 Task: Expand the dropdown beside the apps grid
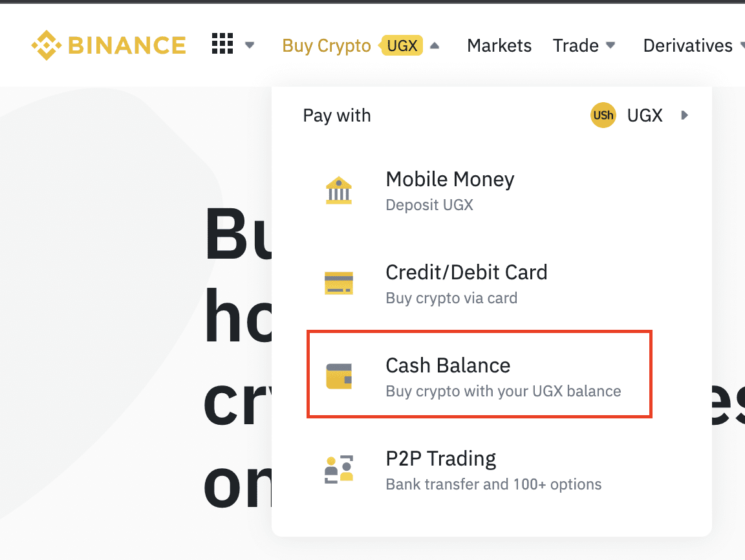(x=250, y=45)
